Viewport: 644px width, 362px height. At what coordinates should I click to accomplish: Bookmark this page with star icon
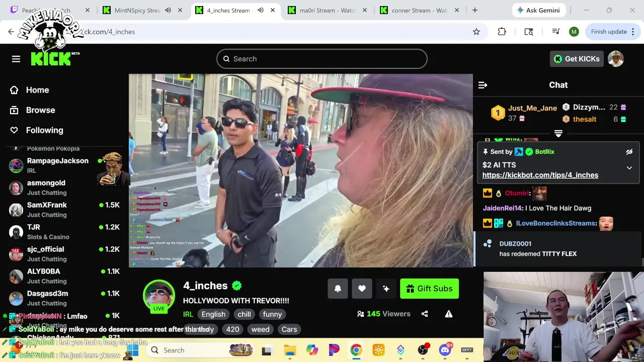pos(476,32)
